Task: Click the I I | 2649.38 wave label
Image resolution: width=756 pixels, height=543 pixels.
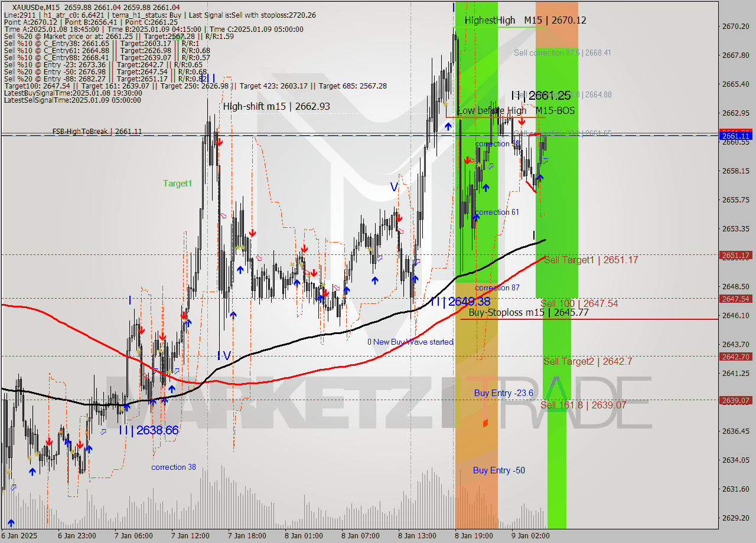Action: point(460,302)
